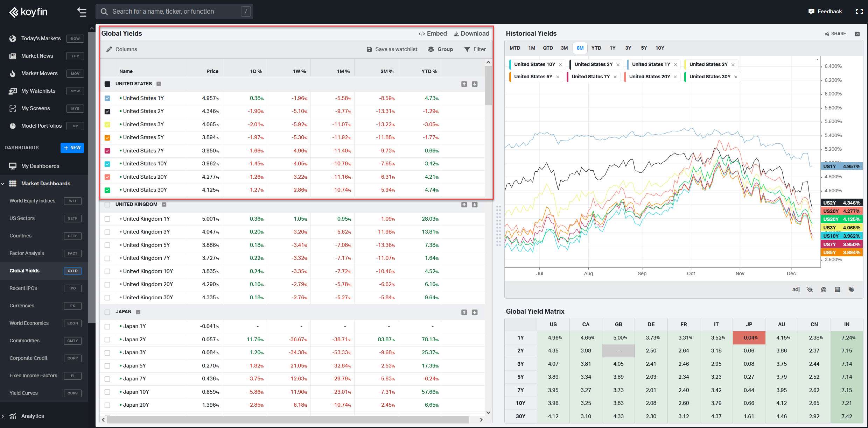Viewport: 868px width, 428px height.
Task: Click the hide-eye chart icon
Action: (x=810, y=290)
